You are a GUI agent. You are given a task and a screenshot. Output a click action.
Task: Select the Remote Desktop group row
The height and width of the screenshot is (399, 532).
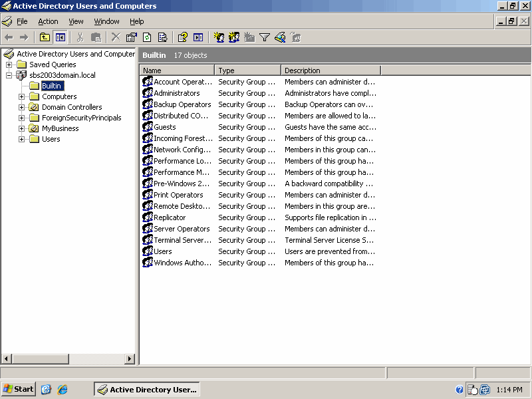(x=259, y=206)
